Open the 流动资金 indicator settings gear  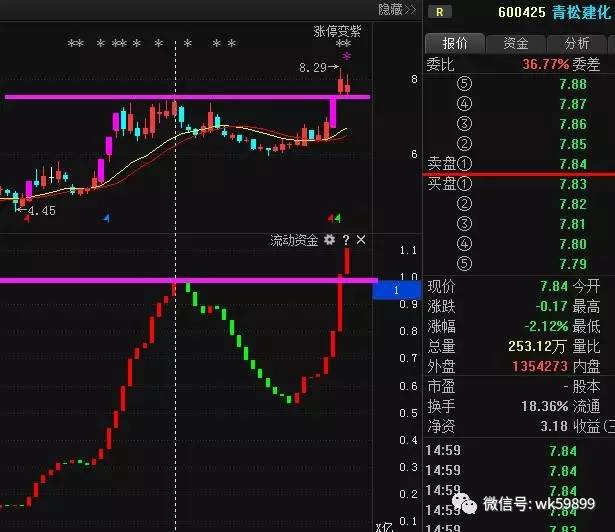(329, 240)
